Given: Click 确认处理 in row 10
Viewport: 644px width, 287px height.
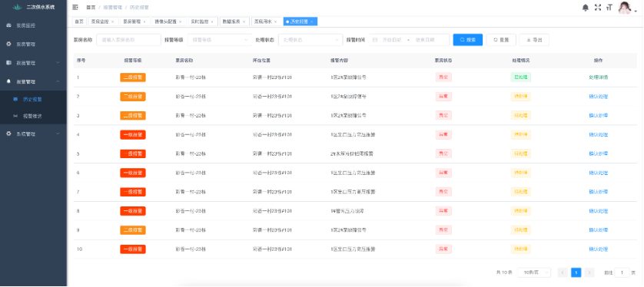Looking at the screenshot, I should pos(598,249).
